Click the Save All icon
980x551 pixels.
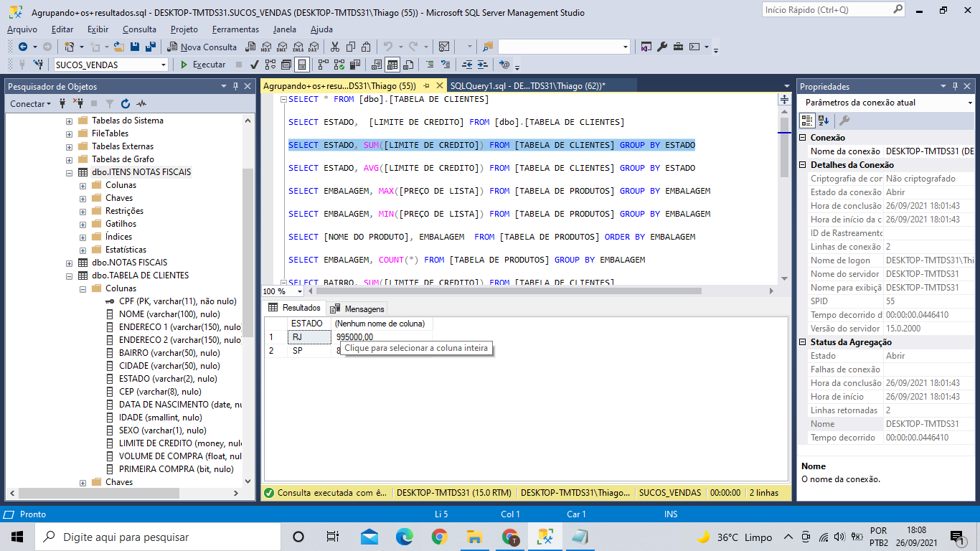(x=151, y=47)
